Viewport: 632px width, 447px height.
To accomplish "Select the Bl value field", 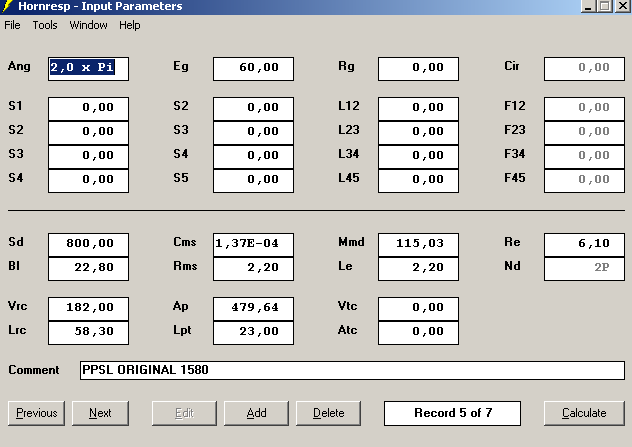I will [x=88, y=267].
